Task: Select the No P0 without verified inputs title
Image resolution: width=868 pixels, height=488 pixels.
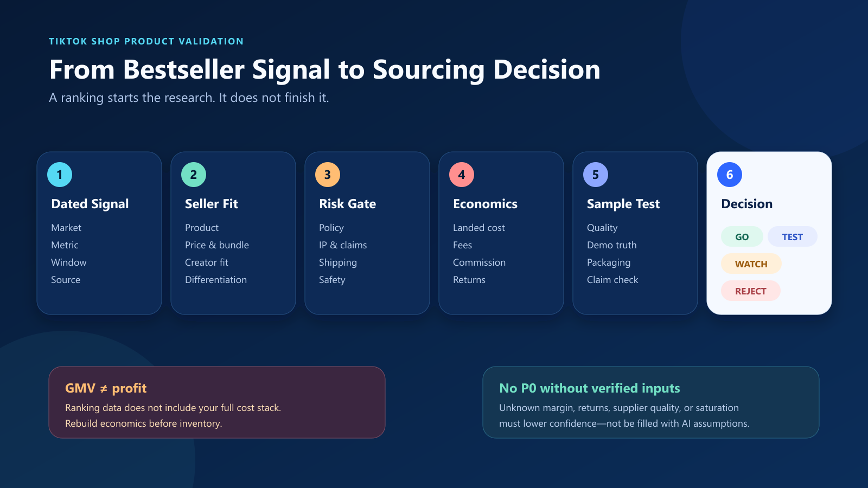Action: pyautogui.click(x=590, y=388)
